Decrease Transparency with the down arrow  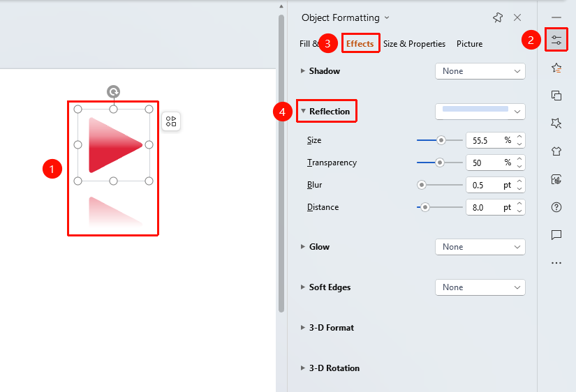coord(519,166)
